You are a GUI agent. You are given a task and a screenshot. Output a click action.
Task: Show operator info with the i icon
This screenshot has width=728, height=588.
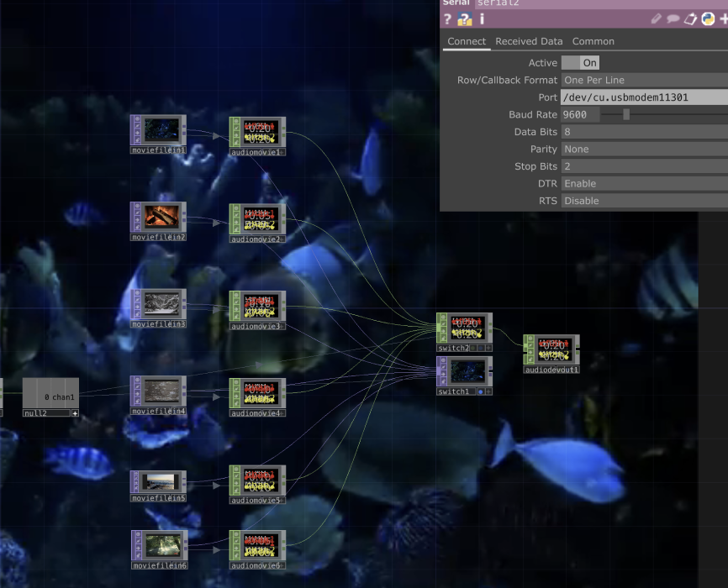coord(482,19)
